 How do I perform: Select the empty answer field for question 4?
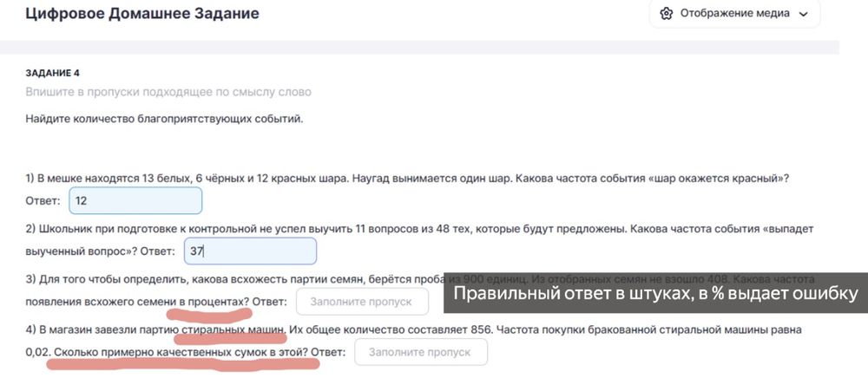pyautogui.click(x=421, y=352)
